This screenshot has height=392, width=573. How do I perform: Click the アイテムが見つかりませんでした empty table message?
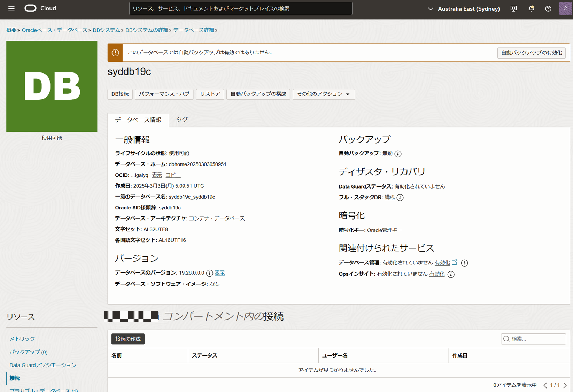[338, 370]
